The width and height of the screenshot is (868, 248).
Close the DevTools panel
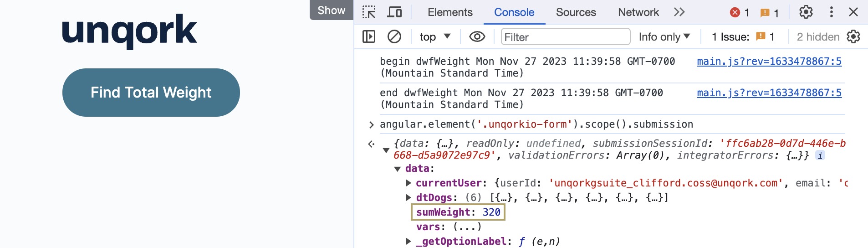coord(853,12)
